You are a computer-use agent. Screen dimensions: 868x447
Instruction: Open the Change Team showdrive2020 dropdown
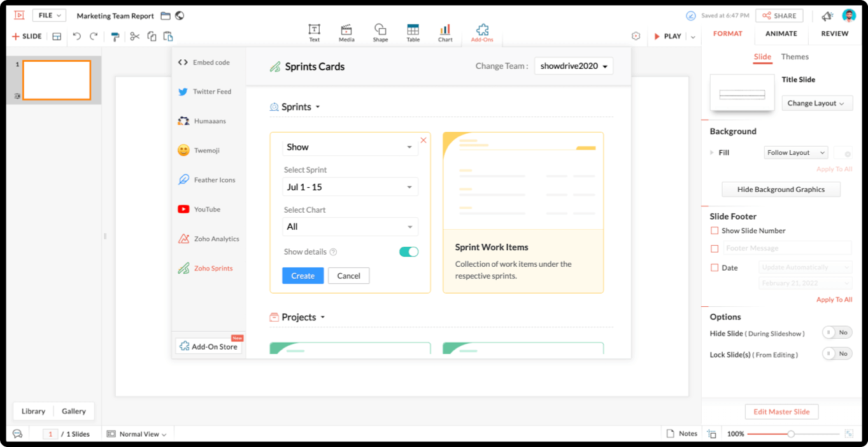click(574, 66)
